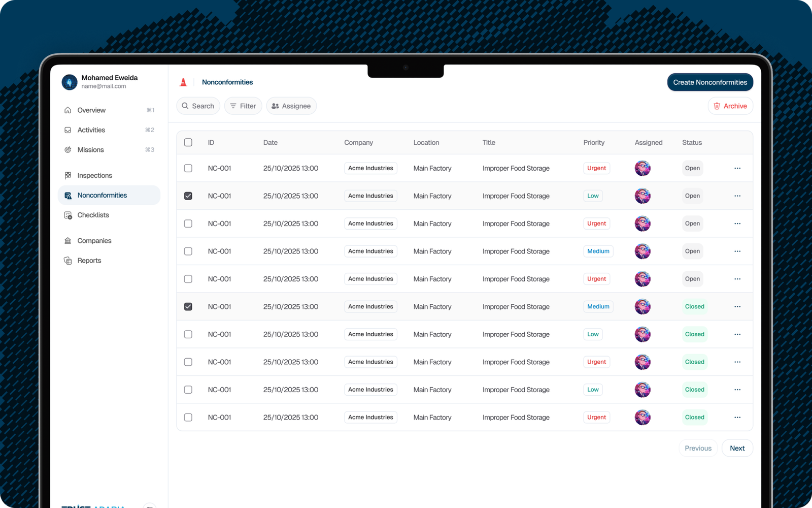Screen dimensions: 812x508
Task: Click the Inspections icon in sidebar
Action: tap(67, 175)
